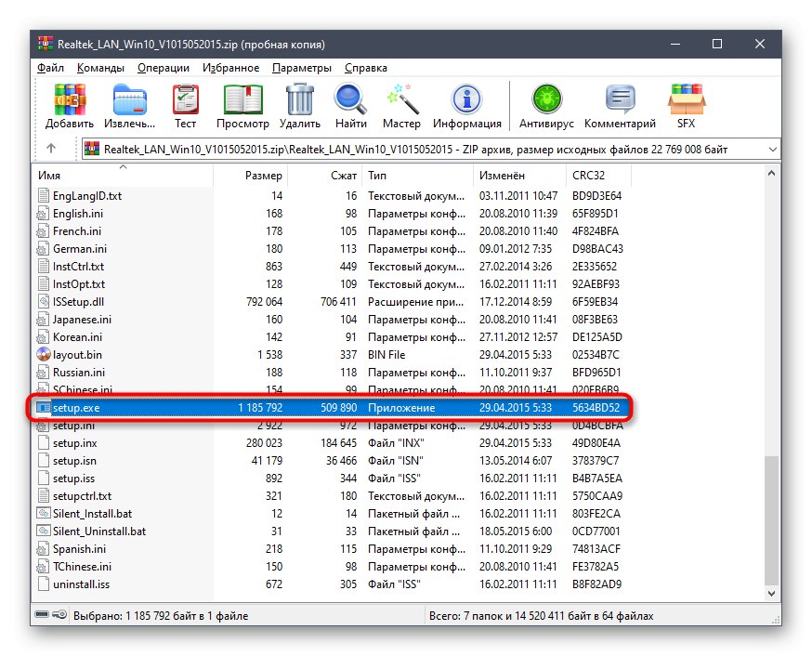Open the Справка menu
The image size is (812, 656).
366,68
